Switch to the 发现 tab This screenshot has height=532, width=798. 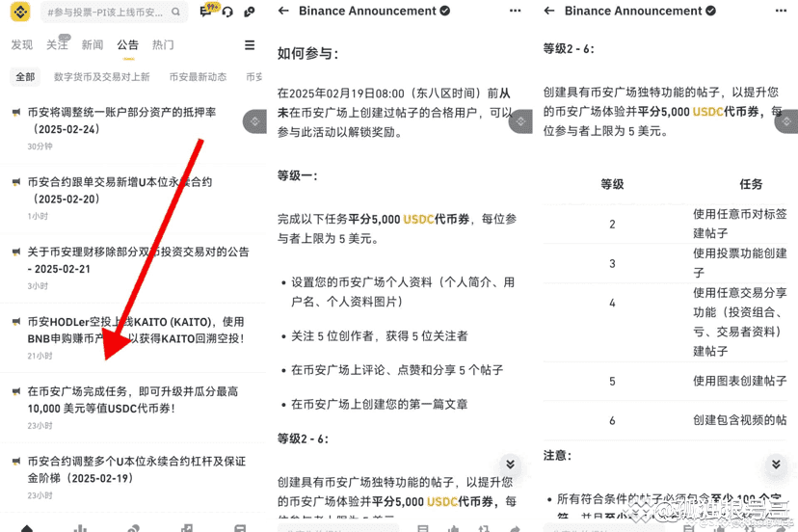tap(22, 44)
